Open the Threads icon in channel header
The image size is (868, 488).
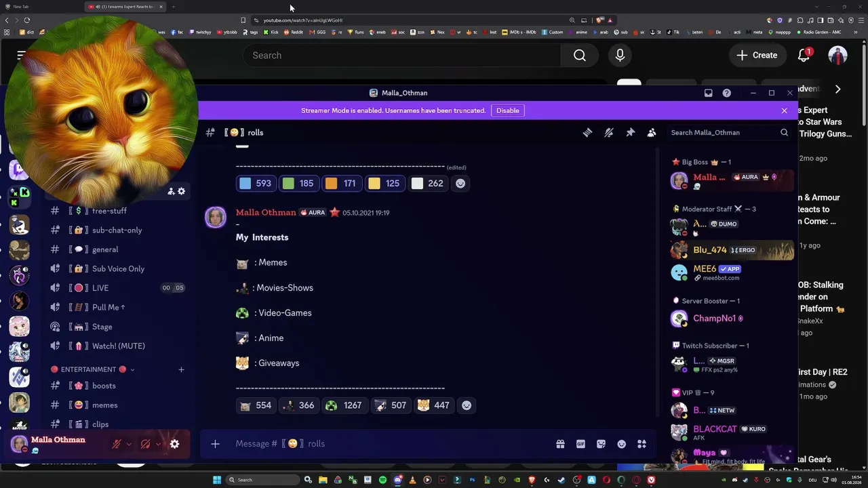[587, 133]
